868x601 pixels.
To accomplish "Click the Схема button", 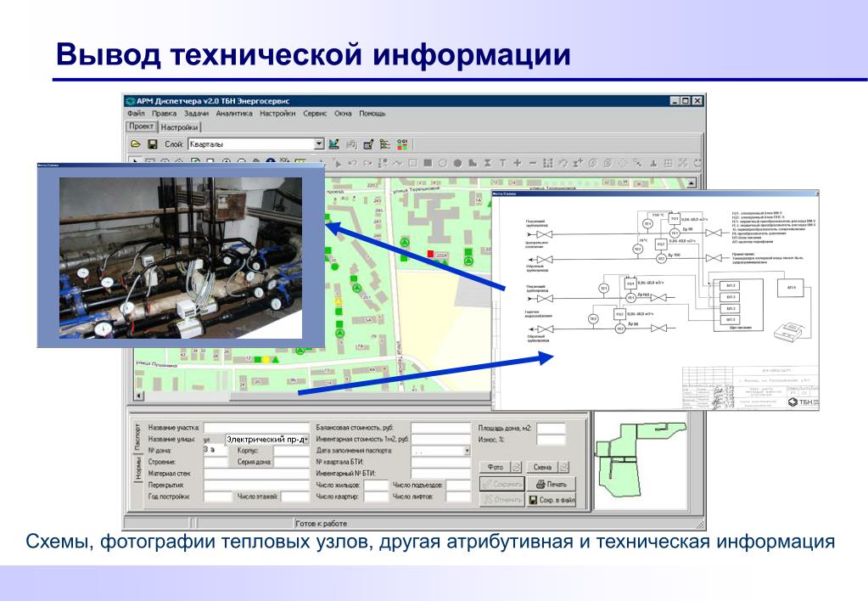I will click(x=542, y=467).
